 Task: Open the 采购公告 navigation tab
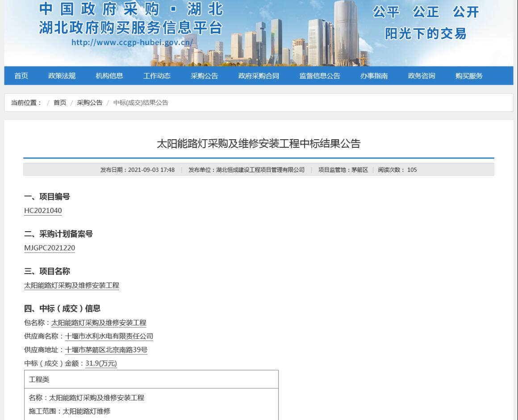click(204, 76)
